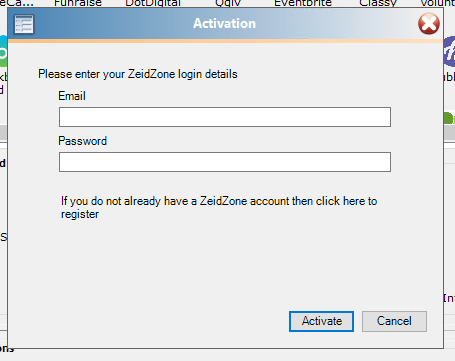Select the Classy item behind the dialog
The height and width of the screenshot is (361, 455).
[x=378, y=3]
